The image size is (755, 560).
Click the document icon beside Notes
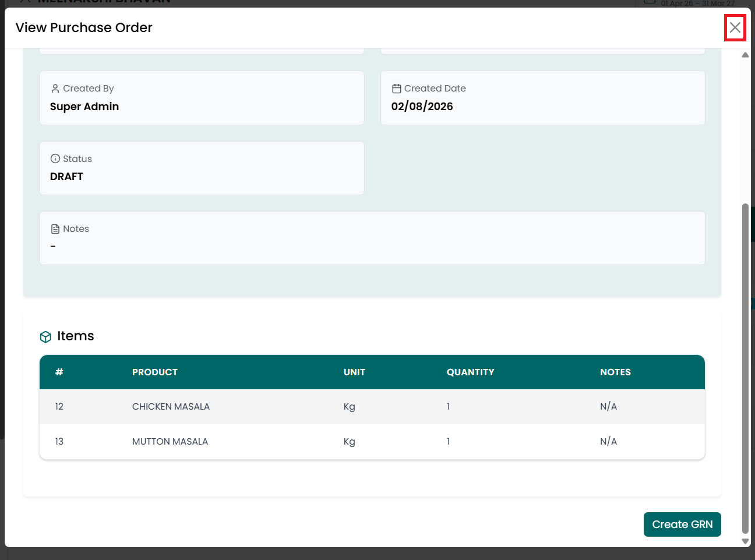point(55,229)
